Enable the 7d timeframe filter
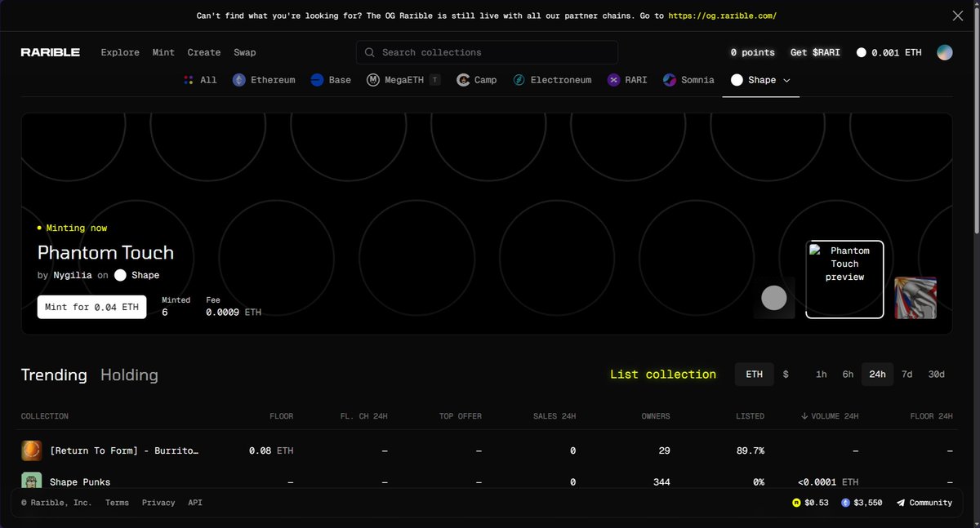This screenshot has width=980, height=528. click(x=906, y=374)
